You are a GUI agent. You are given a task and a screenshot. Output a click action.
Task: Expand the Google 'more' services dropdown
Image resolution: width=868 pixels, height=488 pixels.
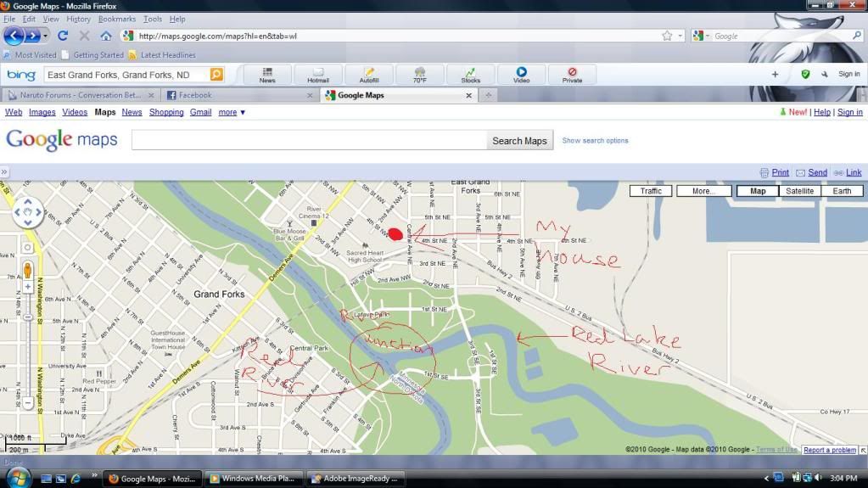tap(232, 112)
